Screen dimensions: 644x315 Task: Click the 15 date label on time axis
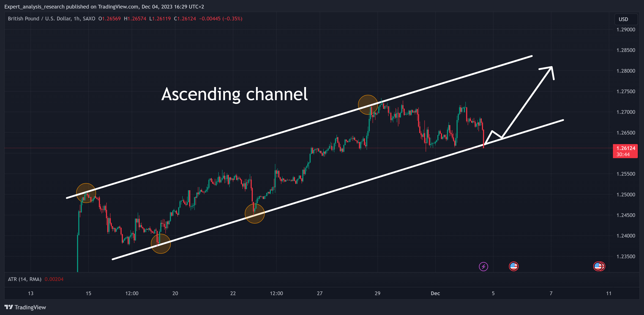coord(88,293)
